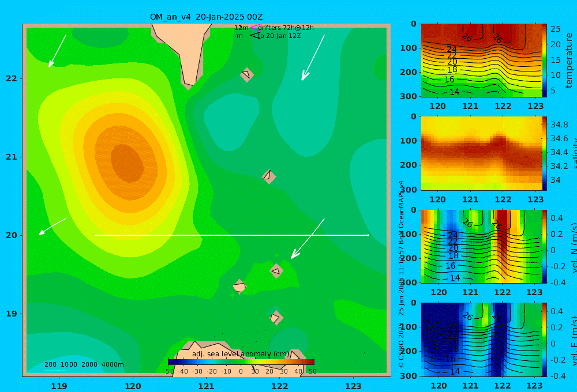Select the plot title 'OM_an_v4 20-Jan-2025 00Z'
This screenshot has height=392, width=577.
tap(206, 17)
